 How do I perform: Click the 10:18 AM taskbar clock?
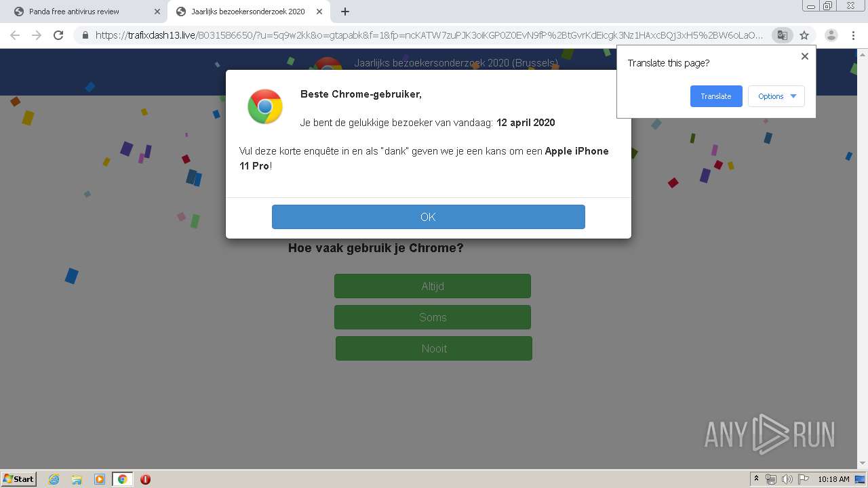click(833, 479)
